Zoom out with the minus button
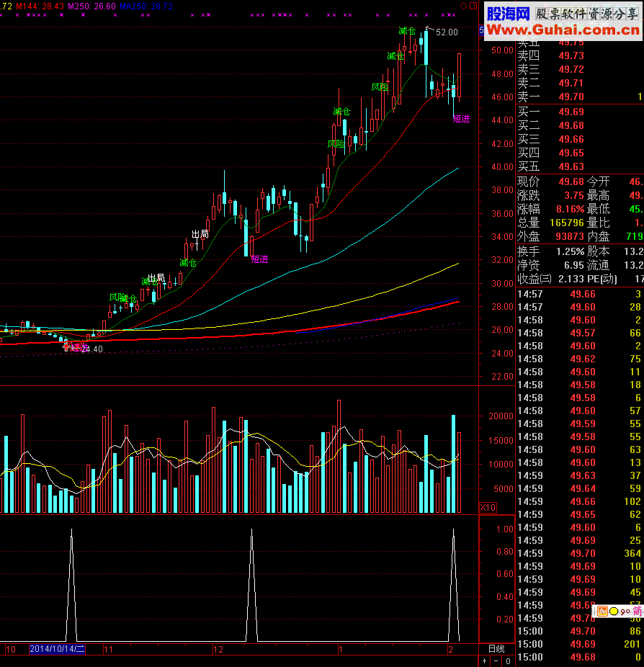This screenshot has height=667, width=644. [496, 661]
